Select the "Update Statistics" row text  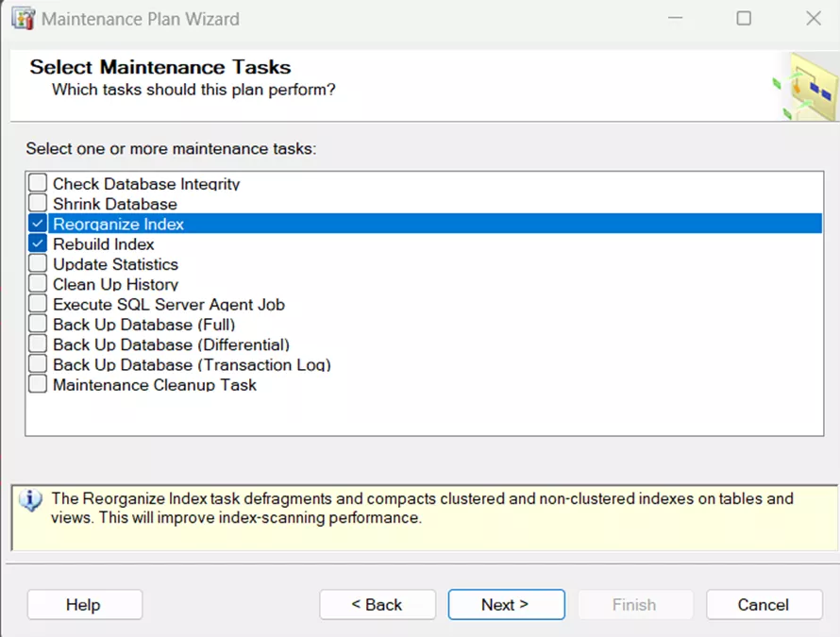[115, 264]
